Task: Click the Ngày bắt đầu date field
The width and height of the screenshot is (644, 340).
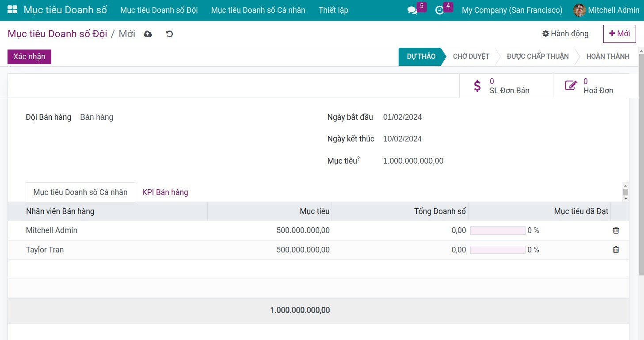Action: pyautogui.click(x=402, y=117)
